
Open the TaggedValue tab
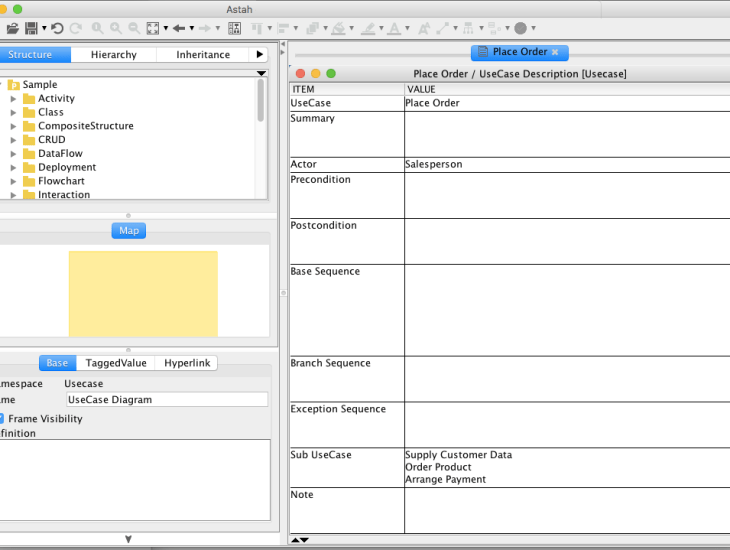(x=116, y=363)
